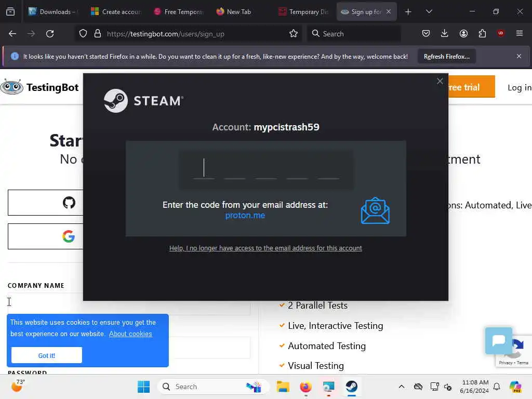532x399 pixels.
Task: Open the Save to Pocket icon
Action: 426,33
